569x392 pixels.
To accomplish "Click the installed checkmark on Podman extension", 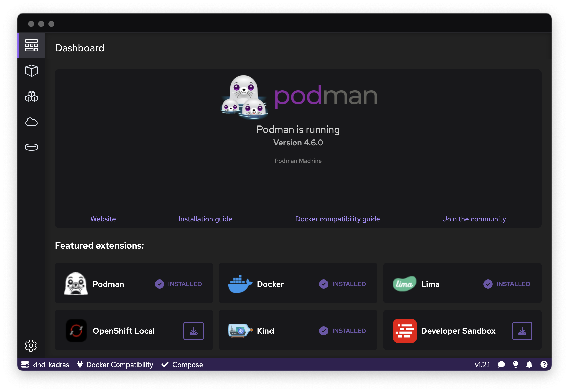I will coord(160,284).
